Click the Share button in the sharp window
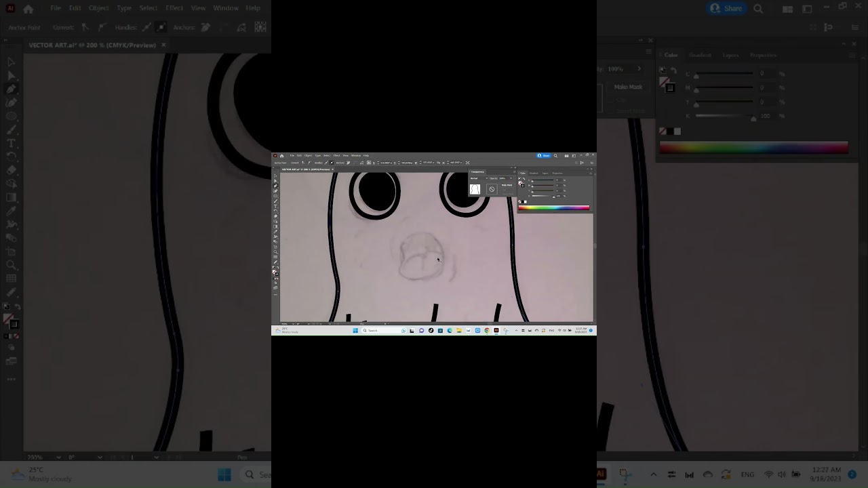This screenshot has height=488, width=868. pos(544,156)
